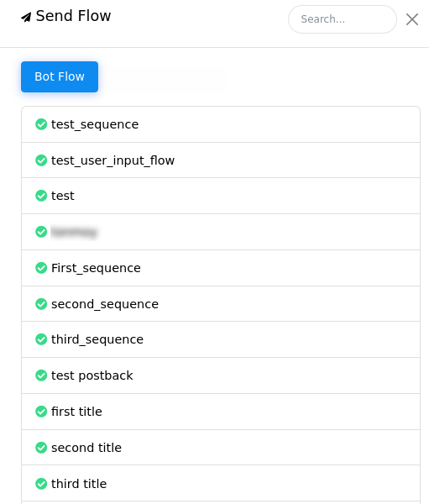Click green check icon beside third_sequence
The height and width of the screenshot is (504, 429).
(x=41, y=339)
